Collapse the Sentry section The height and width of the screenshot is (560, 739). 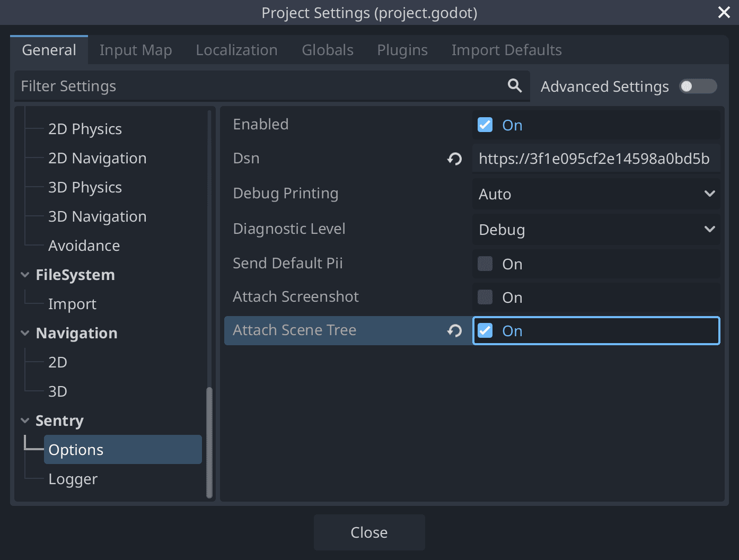[x=25, y=420]
